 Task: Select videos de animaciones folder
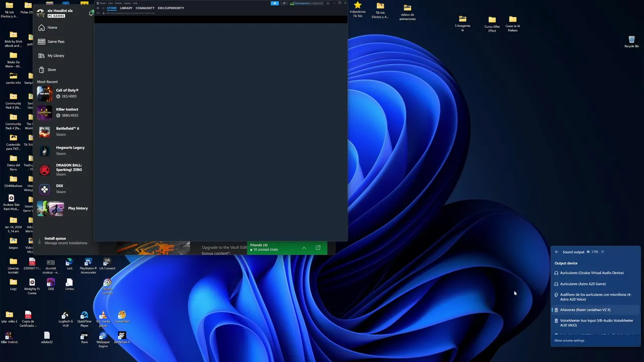[407, 12]
